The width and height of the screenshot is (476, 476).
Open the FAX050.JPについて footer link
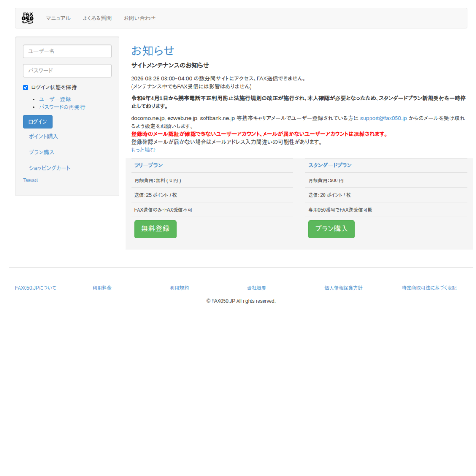36,288
